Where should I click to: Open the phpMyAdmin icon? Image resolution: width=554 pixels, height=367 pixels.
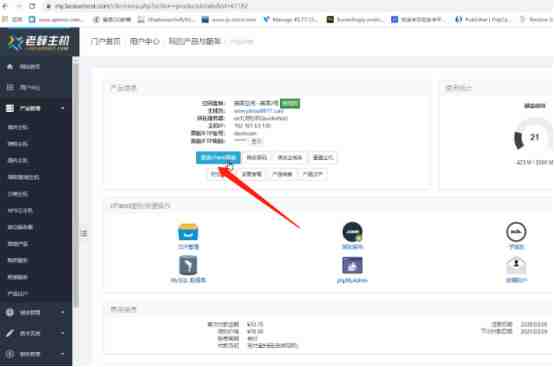click(x=352, y=266)
